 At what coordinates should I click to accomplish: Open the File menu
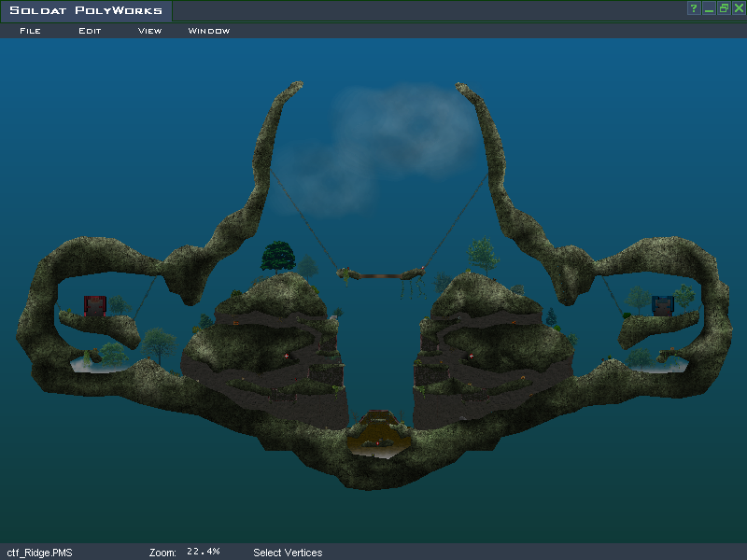pyautogui.click(x=30, y=31)
